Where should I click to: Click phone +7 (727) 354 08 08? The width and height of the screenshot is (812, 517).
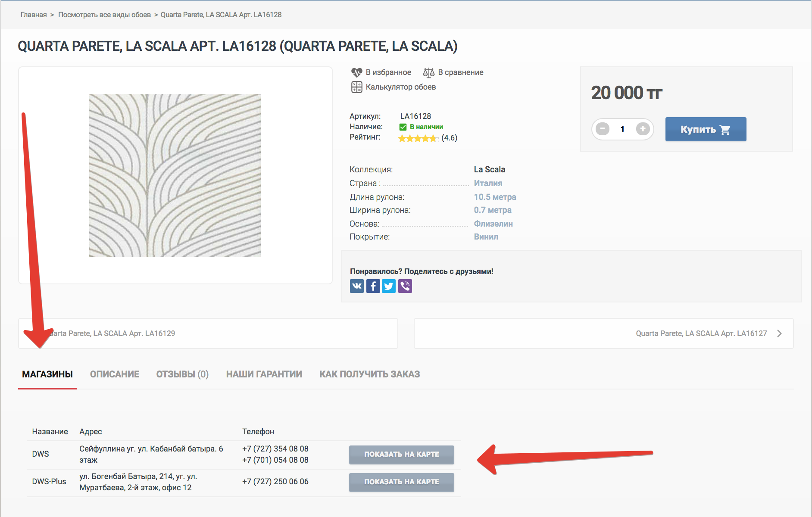pos(275,449)
